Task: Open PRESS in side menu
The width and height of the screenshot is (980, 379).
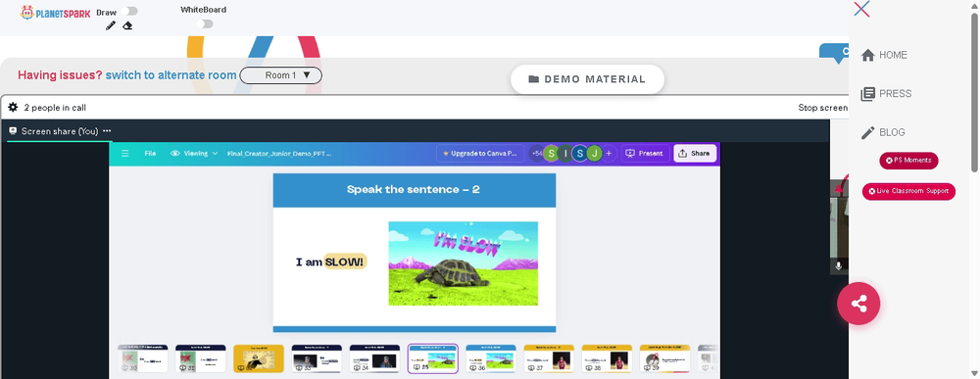Action: point(886,94)
